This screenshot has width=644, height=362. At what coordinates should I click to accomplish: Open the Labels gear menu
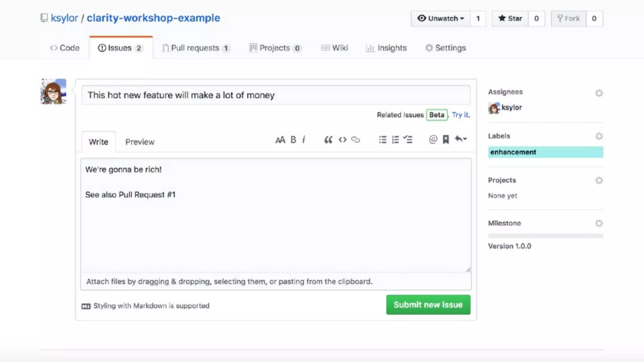[x=599, y=136]
